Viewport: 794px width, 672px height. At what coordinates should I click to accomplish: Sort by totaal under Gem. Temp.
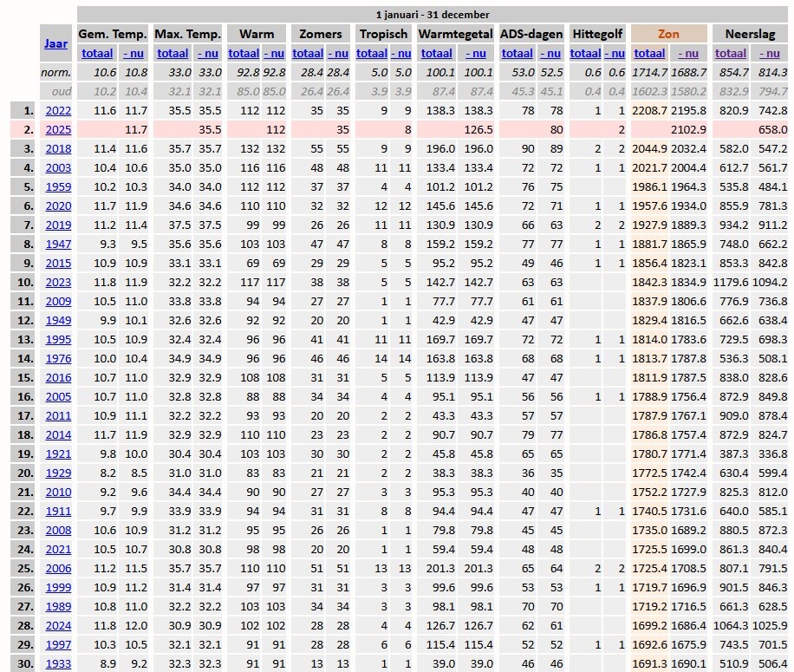pos(96,54)
